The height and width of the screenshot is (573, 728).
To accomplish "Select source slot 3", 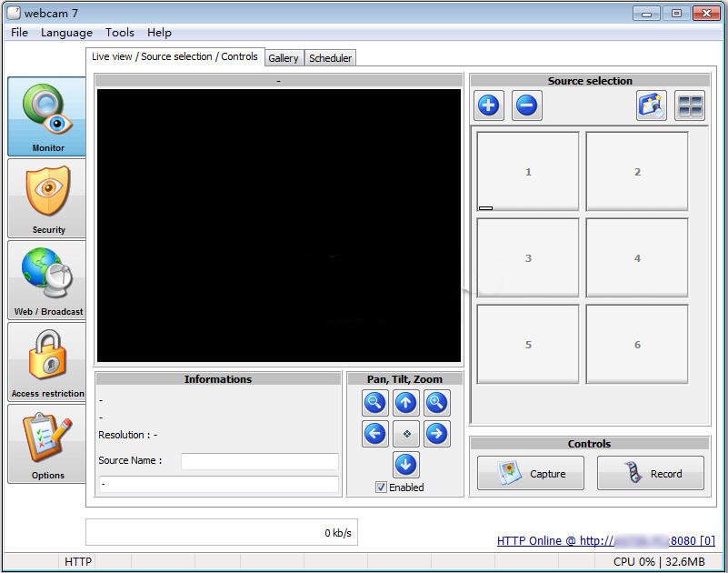I will (528, 258).
